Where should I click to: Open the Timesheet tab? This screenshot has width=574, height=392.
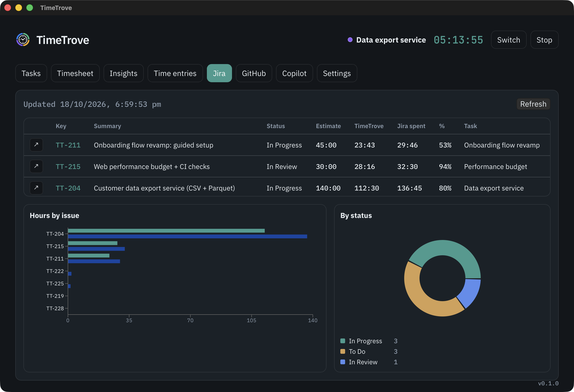pyautogui.click(x=75, y=73)
